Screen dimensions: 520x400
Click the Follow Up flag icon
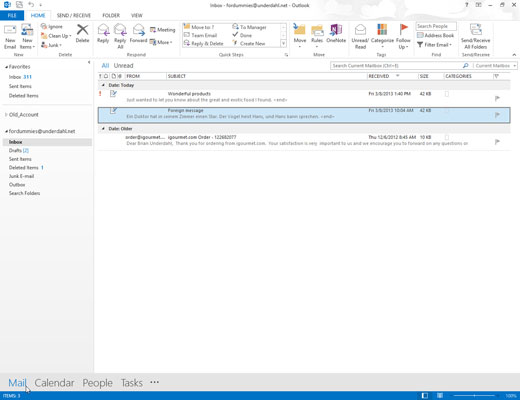point(403,30)
